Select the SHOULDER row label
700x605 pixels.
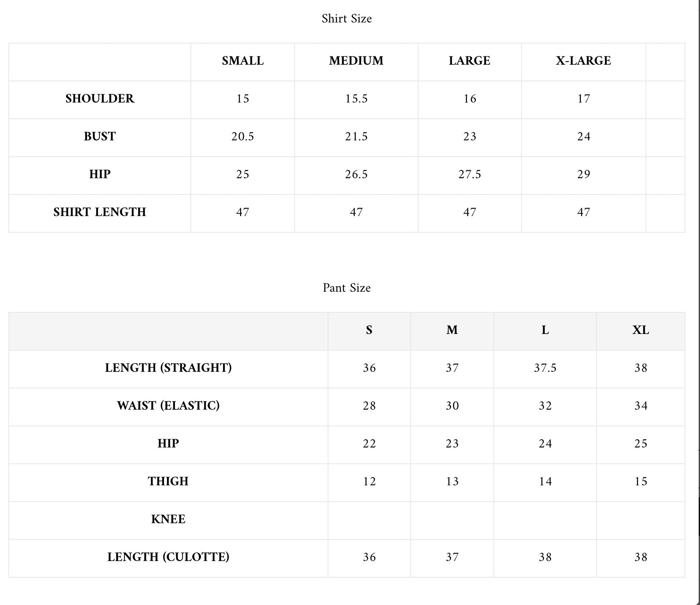tap(100, 99)
